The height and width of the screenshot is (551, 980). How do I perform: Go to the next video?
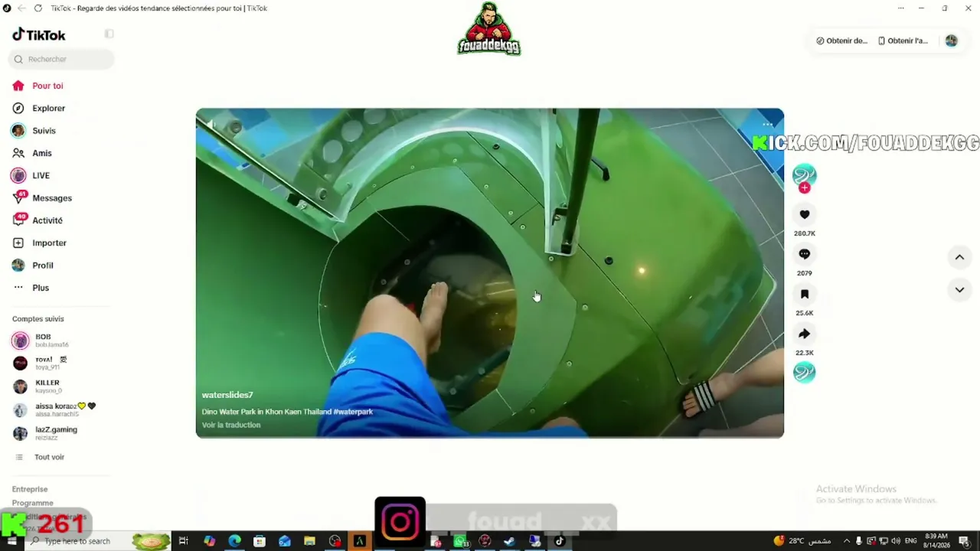coord(959,290)
